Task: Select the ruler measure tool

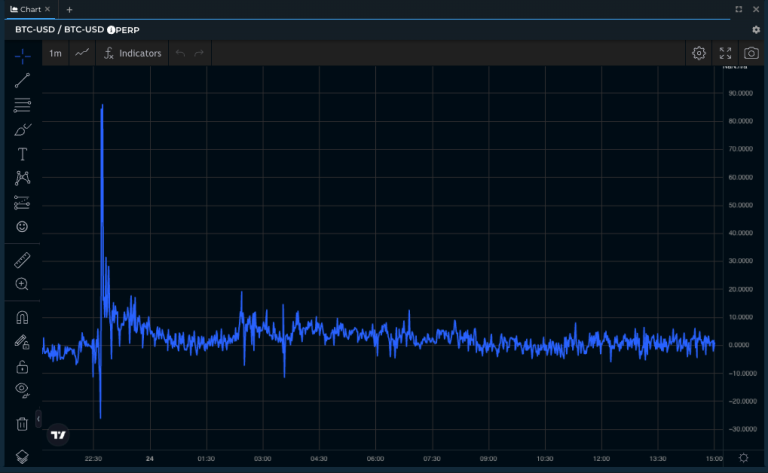Action: point(22,260)
